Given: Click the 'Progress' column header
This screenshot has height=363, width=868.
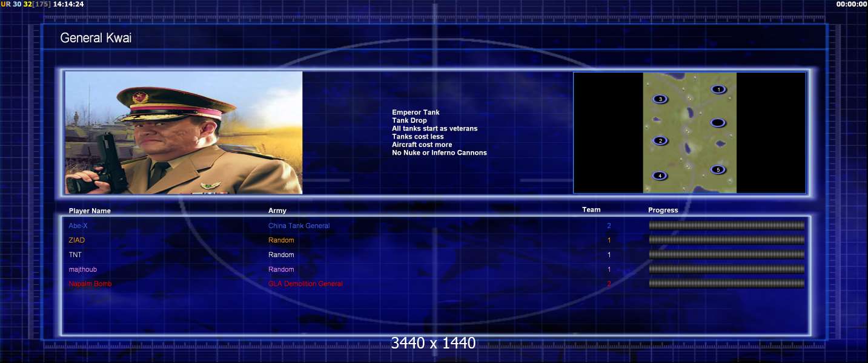Looking at the screenshot, I should [x=663, y=211].
